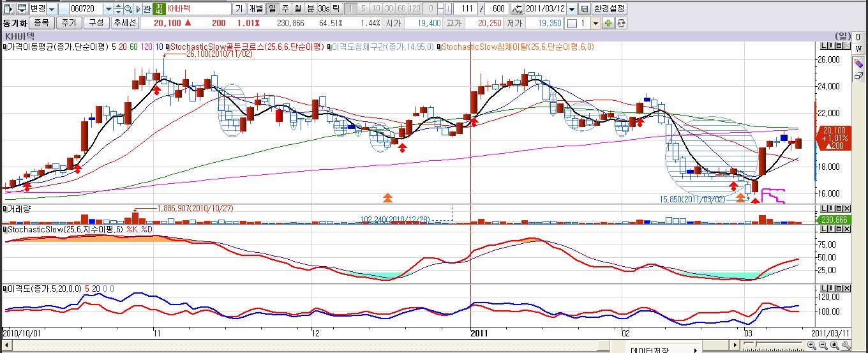Viewport: 868px width, 353px height.
Task: Toggle the 기 button
Action: (239, 9)
